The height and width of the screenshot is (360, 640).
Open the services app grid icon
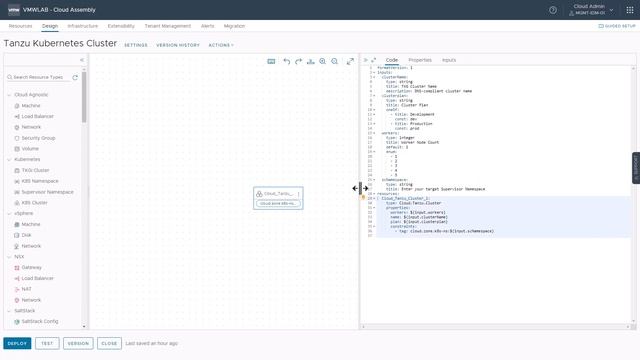630,10
